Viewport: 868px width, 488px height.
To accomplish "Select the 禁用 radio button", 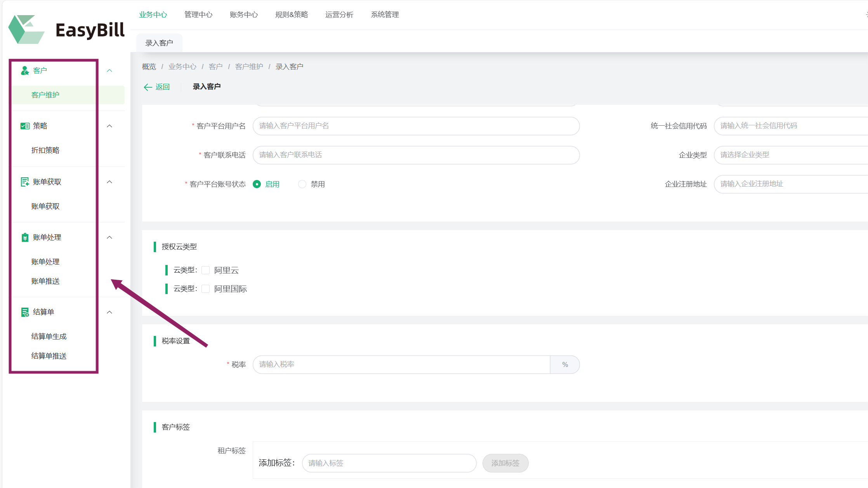I will point(302,184).
